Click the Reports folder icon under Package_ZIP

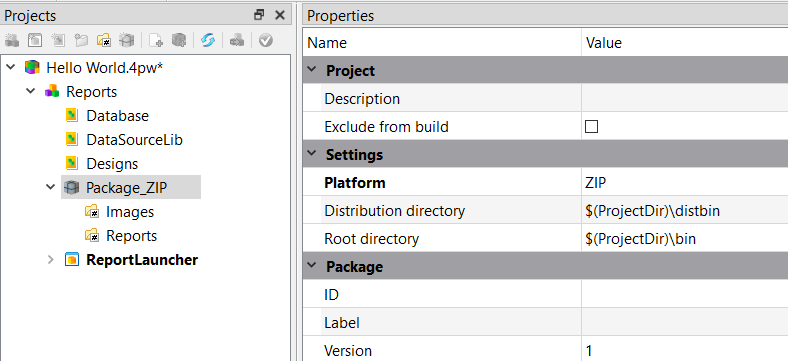(x=91, y=236)
